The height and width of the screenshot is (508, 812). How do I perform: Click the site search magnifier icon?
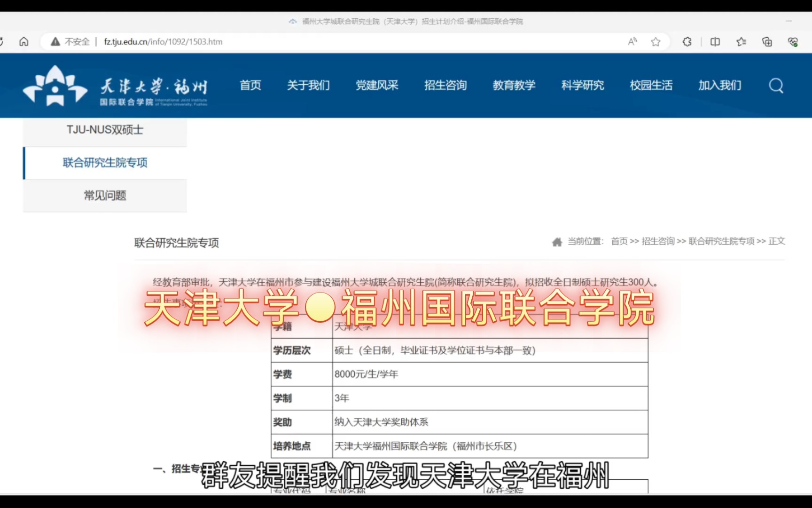click(776, 86)
